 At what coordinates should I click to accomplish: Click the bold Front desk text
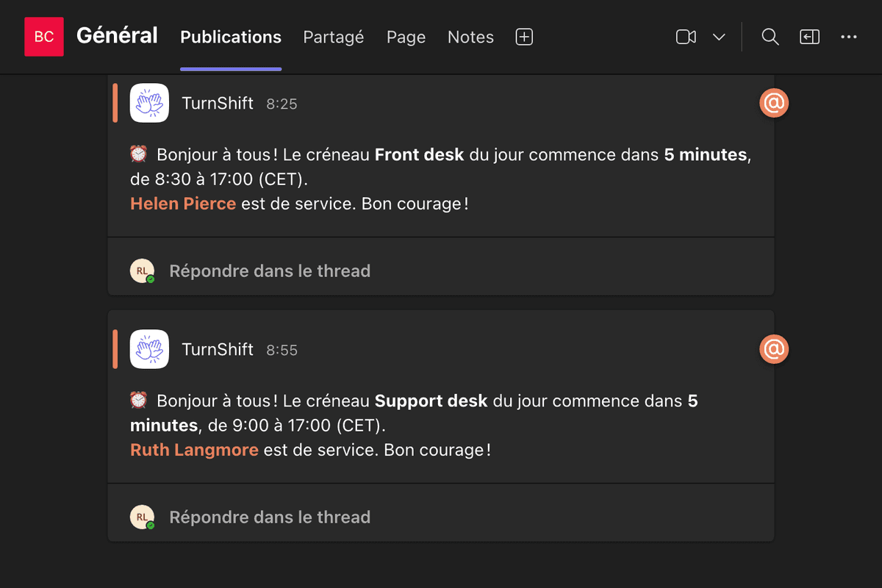tap(419, 154)
